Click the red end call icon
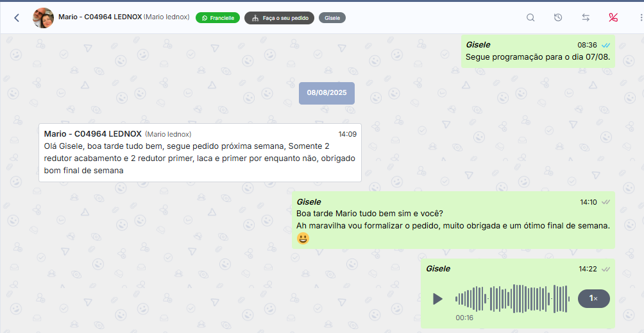The image size is (644, 333). point(613,18)
